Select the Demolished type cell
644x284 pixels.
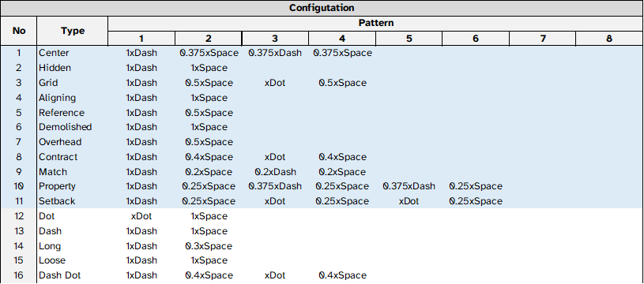point(73,128)
